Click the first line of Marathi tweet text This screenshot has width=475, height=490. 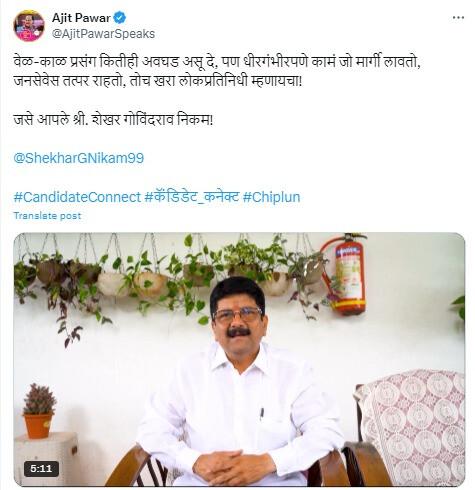point(217,62)
